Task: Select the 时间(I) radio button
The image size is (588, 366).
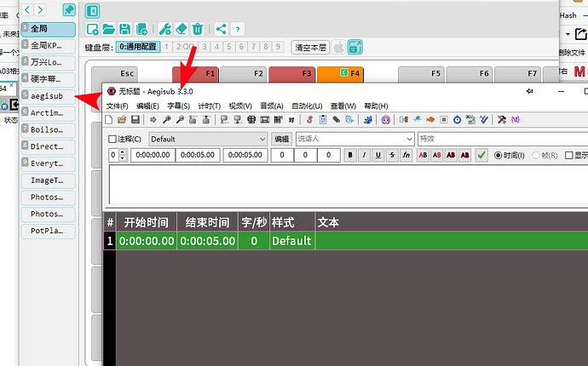Action: 498,155
